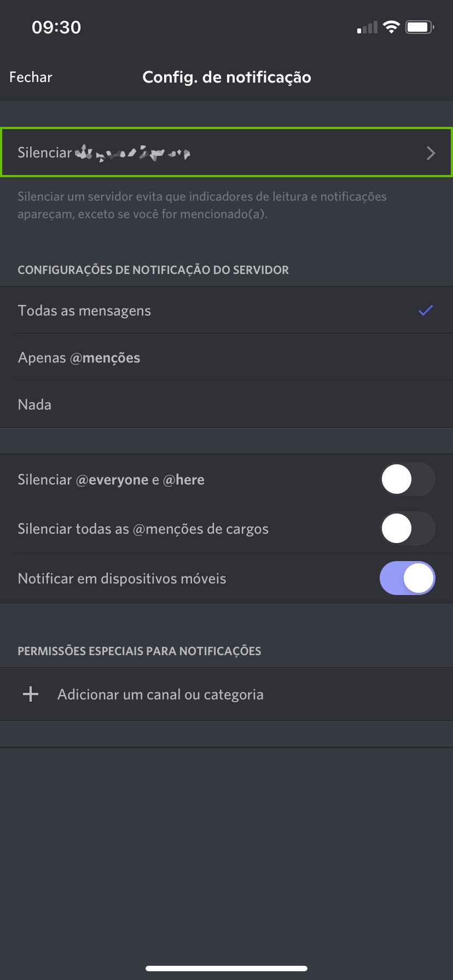453x980 pixels.
Task: Disable Notificar em dispositivos móveis switch
Action: point(407,579)
